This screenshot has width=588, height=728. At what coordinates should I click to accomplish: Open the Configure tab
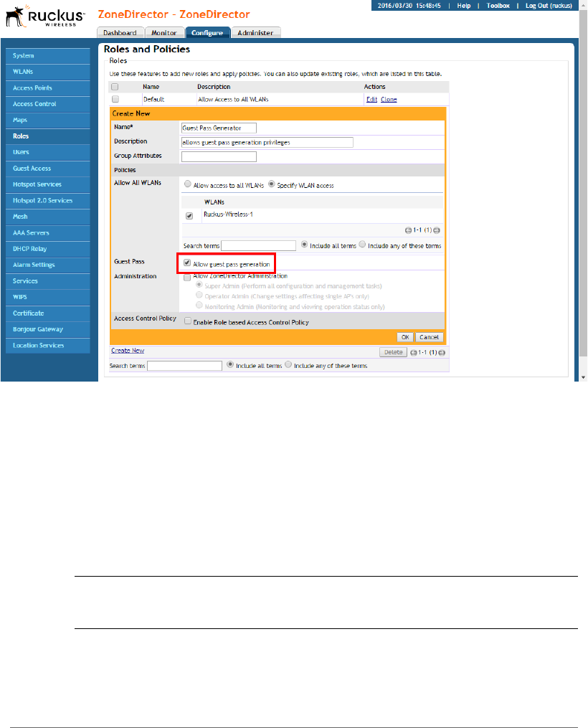(207, 32)
